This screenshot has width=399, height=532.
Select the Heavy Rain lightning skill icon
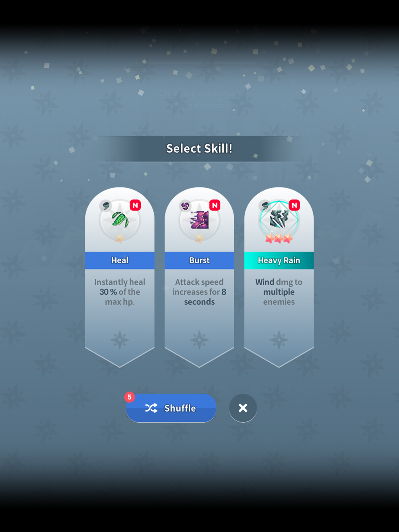(x=279, y=219)
